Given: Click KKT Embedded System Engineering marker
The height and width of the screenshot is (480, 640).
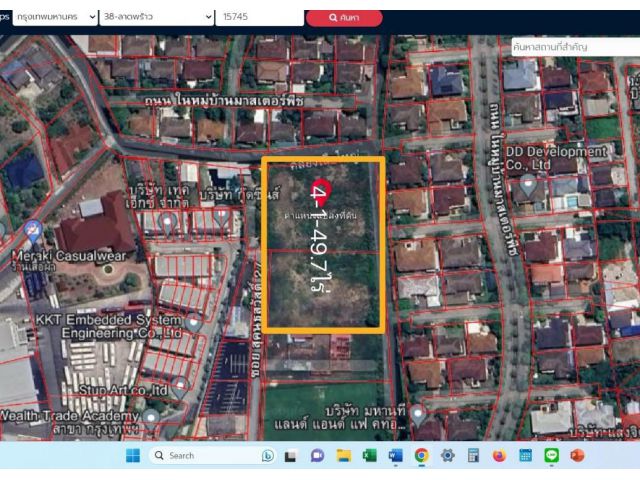Looking at the screenshot, I should click(x=194, y=322).
